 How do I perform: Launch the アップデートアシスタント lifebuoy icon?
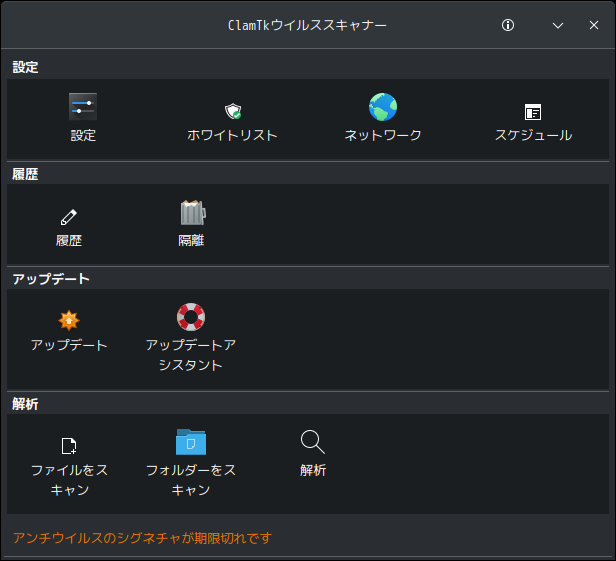pos(191,318)
